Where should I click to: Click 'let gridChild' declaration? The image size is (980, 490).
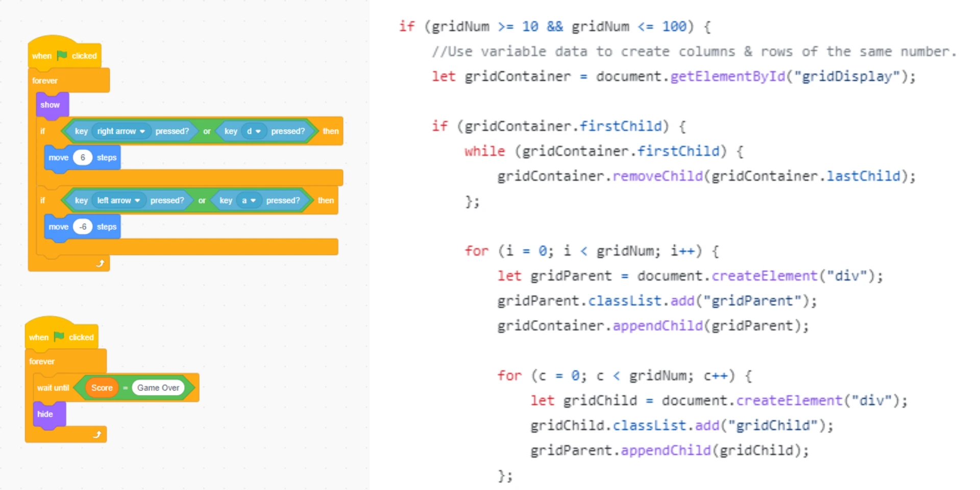(719, 401)
